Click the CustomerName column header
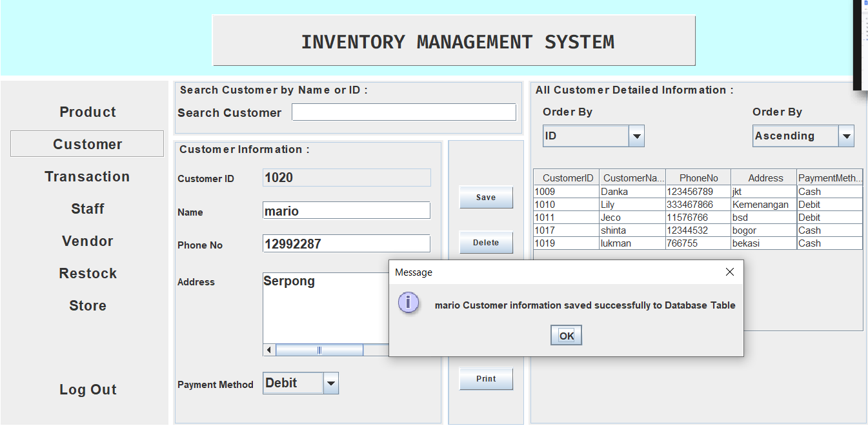868x428 pixels. 632,178
